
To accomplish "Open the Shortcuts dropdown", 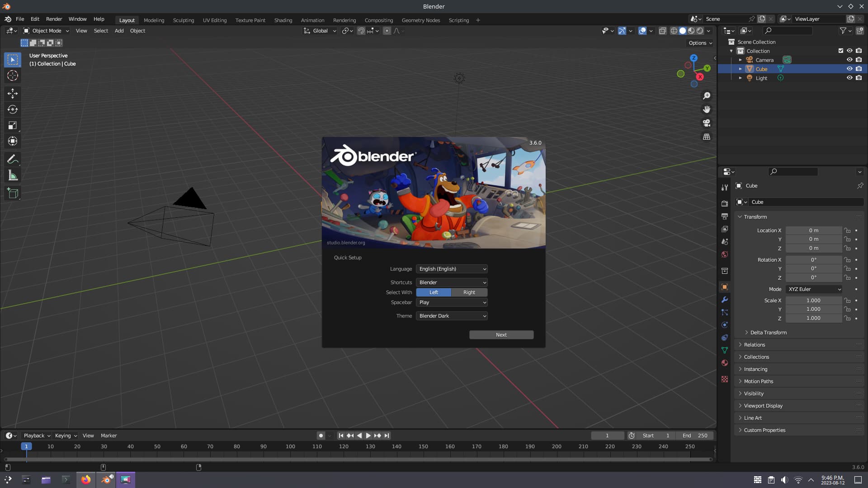I will click(452, 282).
